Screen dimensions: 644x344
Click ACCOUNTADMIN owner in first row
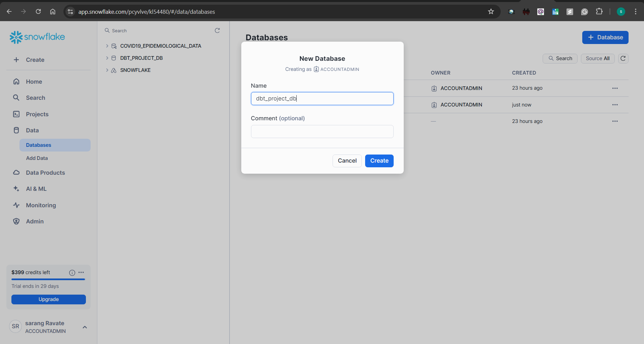[x=461, y=88]
